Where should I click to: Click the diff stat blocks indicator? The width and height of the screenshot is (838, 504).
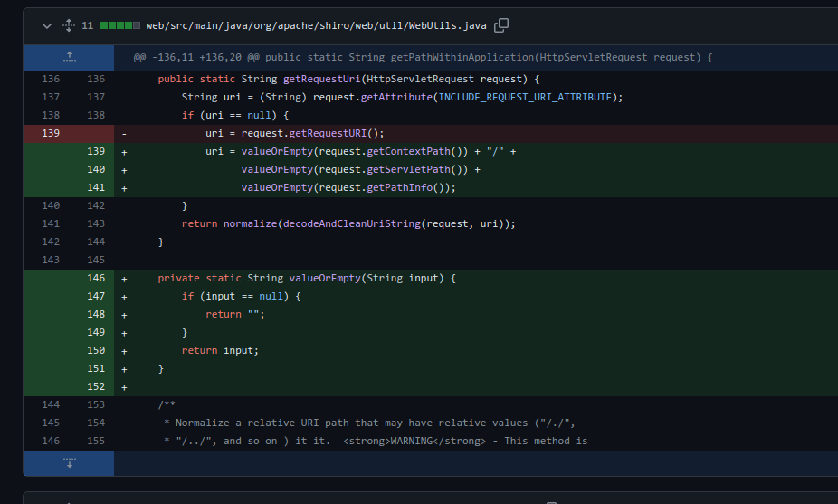click(x=120, y=25)
